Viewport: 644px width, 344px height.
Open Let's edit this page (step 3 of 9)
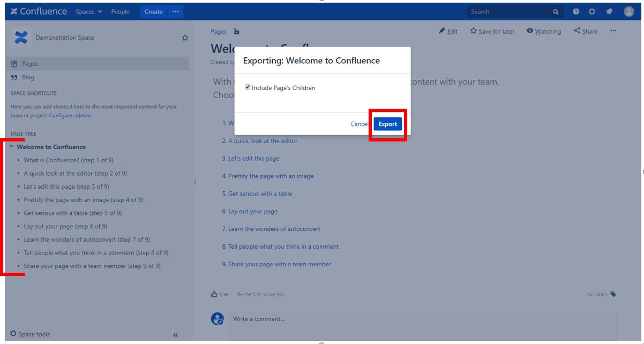66,186
